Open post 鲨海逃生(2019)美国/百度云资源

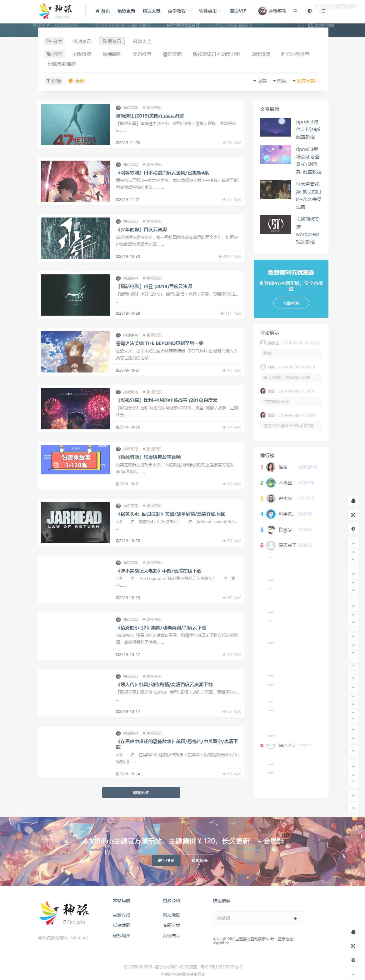coord(150,116)
